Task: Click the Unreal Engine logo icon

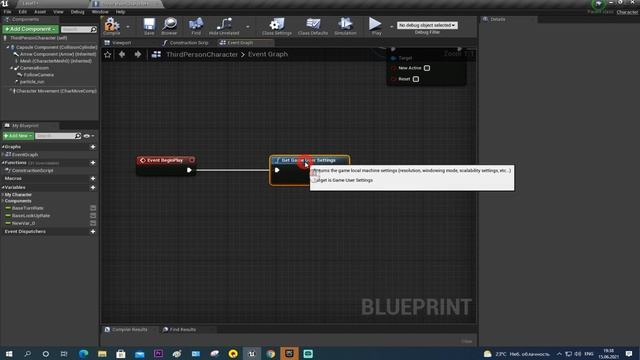Action: click(x=5, y=3)
